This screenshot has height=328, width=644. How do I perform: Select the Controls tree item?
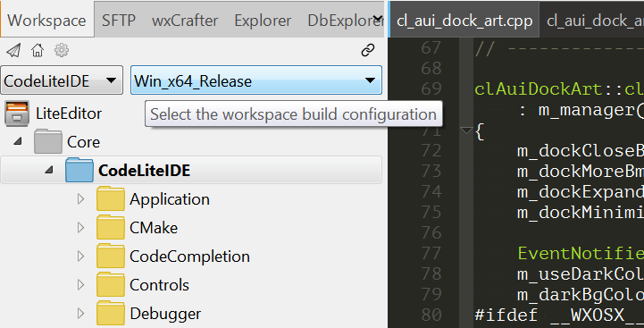click(x=159, y=285)
